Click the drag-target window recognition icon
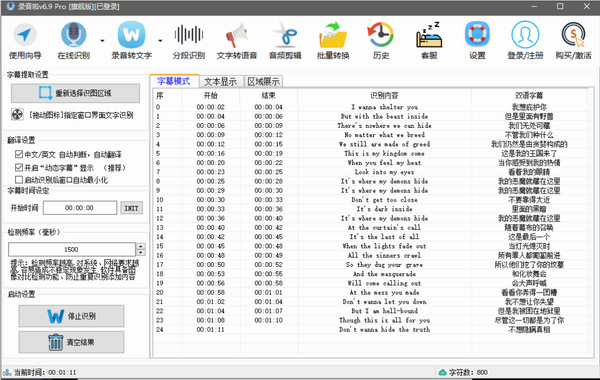Image resolution: width=600 pixels, height=380 pixels. (17, 114)
